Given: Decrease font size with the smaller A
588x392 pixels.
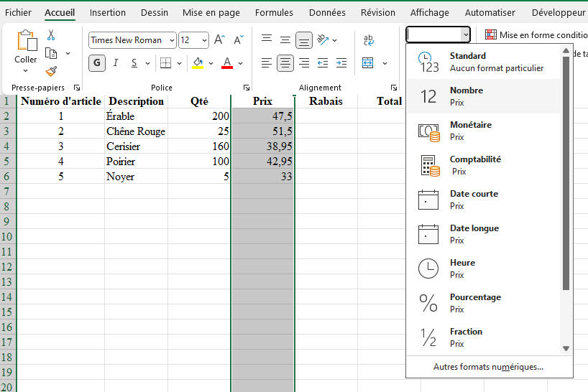Looking at the screenshot, I should 239,39.
